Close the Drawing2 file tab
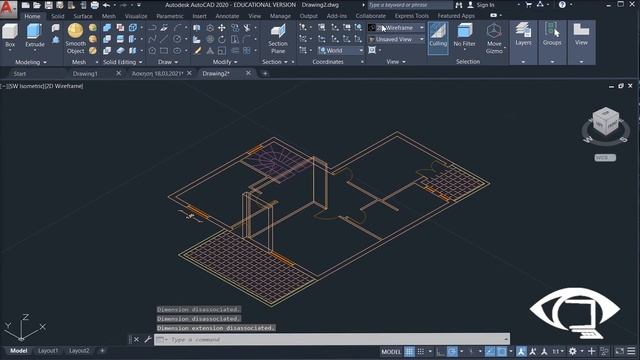640x360 pixels. (248, 73)
